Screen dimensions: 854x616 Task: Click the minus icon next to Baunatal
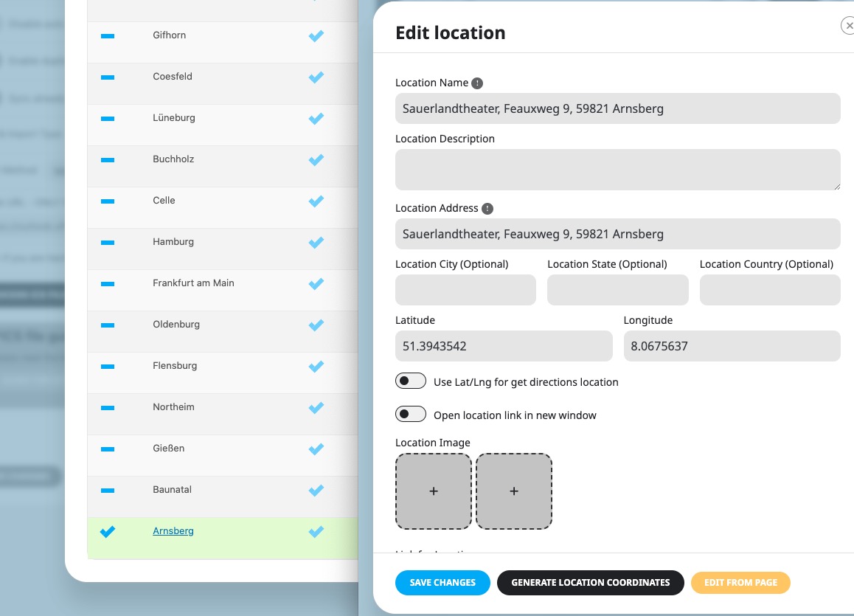tap(108, 490)
